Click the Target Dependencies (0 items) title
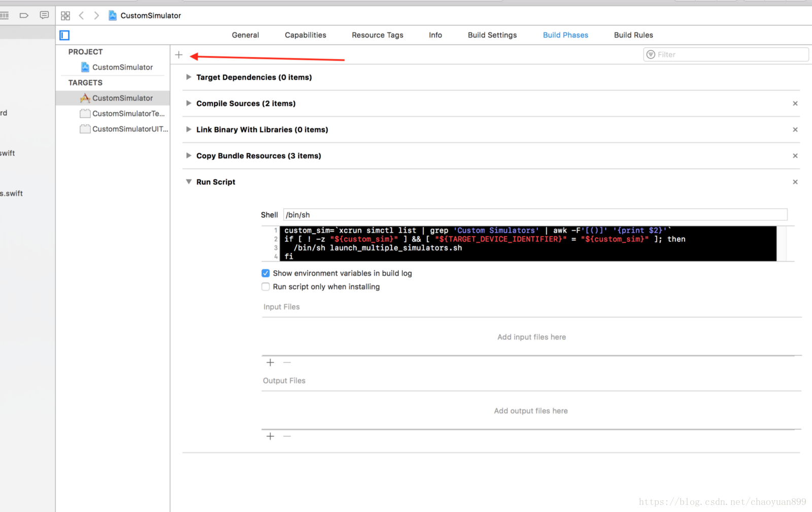The height and width of the screenshot is (512, 812). click(x=254, y=77)
